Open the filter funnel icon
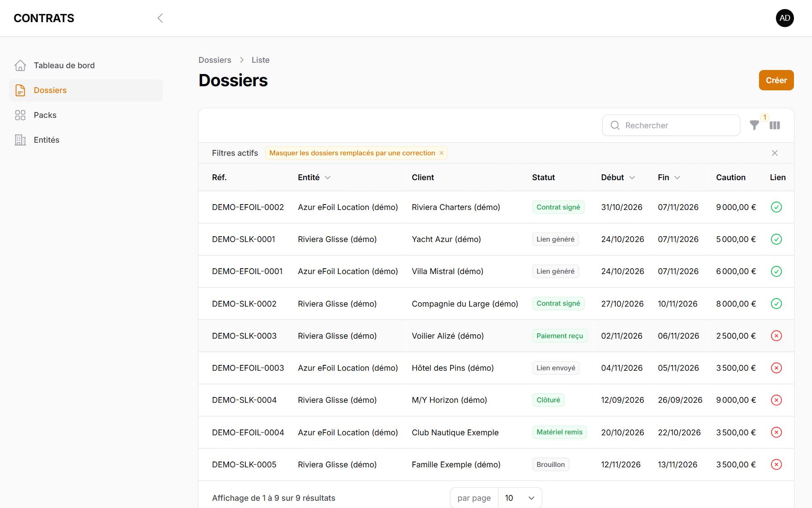812x508 pixels. tap(754, 126)
